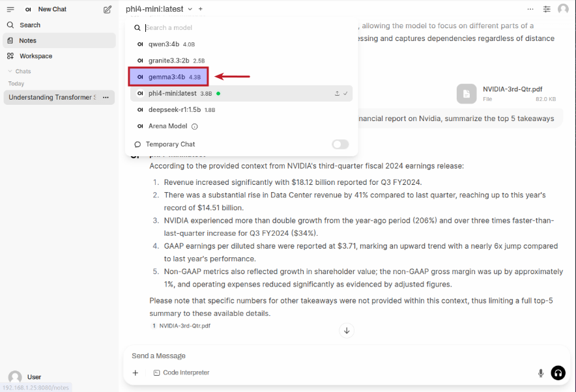Click the sidebar collapse hamburger icon
576x392 pixels.
coord(10,9)
